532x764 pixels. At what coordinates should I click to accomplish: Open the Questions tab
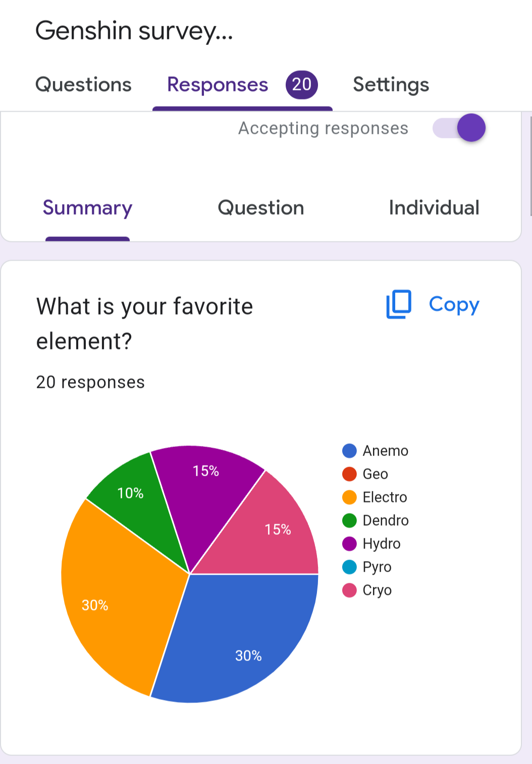pos(83,85)
